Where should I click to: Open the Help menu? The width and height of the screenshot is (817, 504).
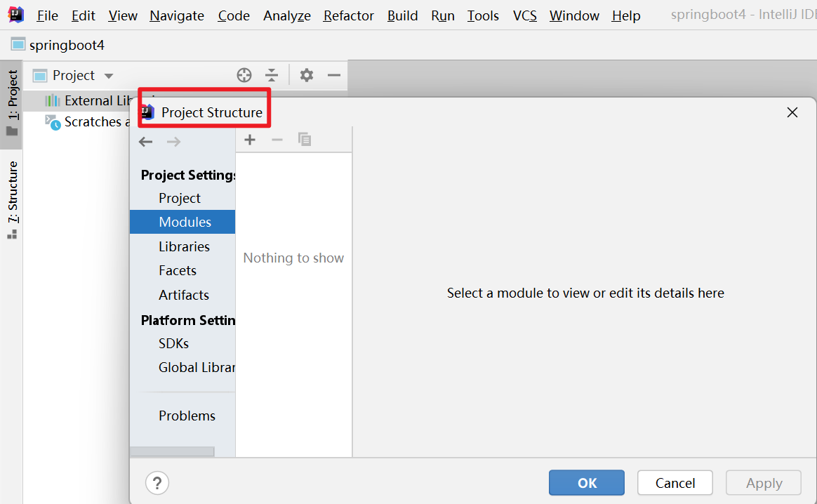point(626,15)
